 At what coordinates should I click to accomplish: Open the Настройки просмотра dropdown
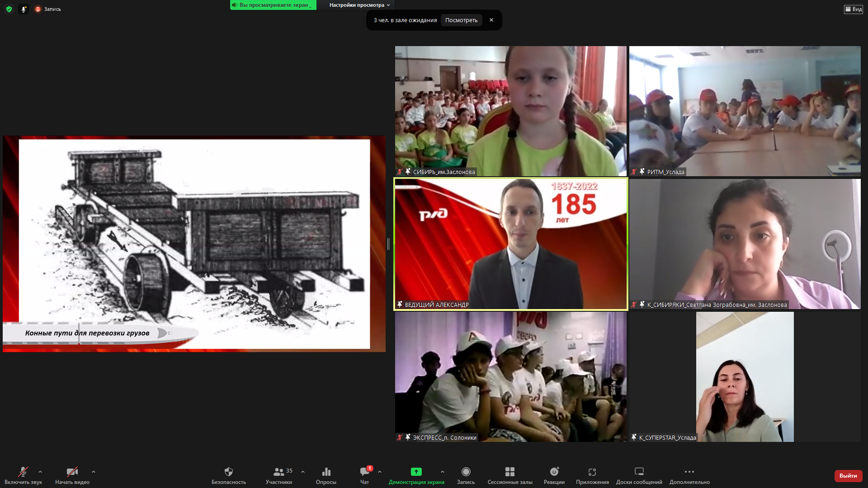click(359, 5)
